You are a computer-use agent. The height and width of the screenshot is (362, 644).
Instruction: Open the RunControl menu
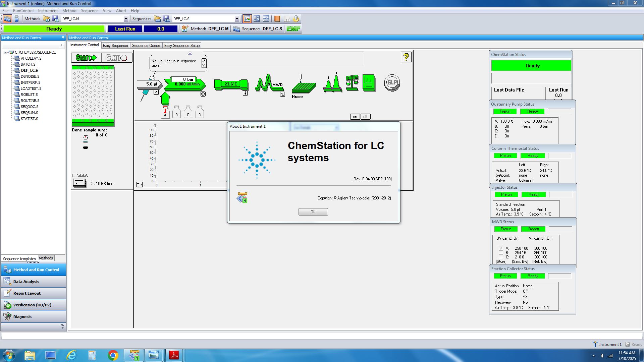23,11
